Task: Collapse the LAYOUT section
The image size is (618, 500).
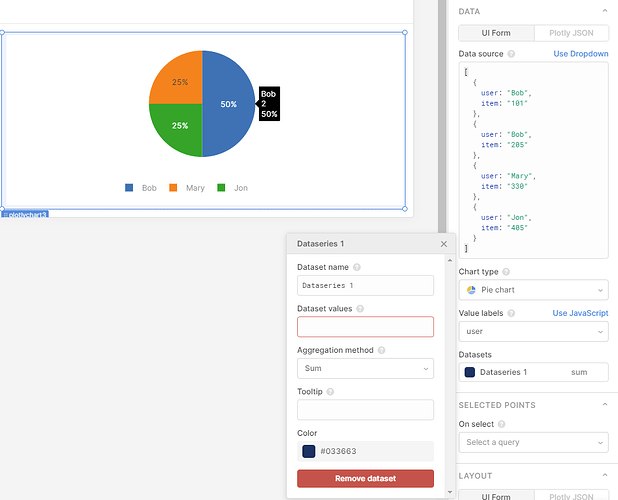Action: (x=605, y=476)
